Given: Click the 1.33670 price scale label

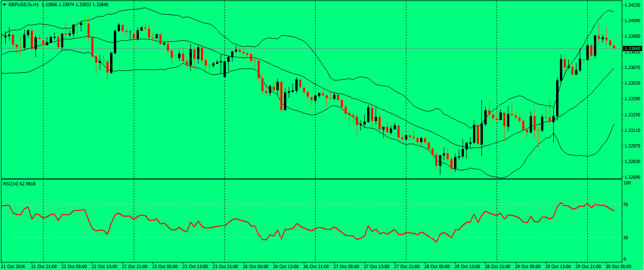Looking at the screenshot, I should (x=632, y=68).
